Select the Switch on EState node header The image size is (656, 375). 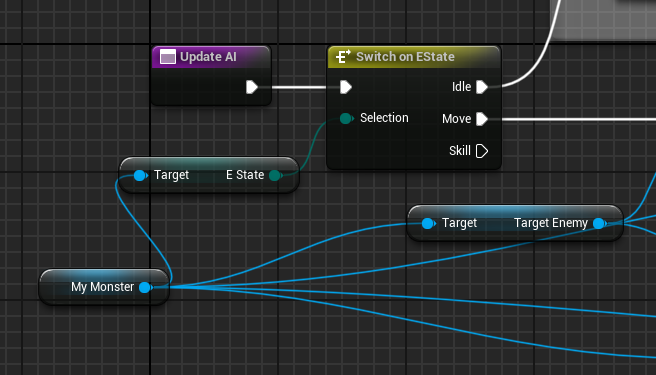pos(414,57)
